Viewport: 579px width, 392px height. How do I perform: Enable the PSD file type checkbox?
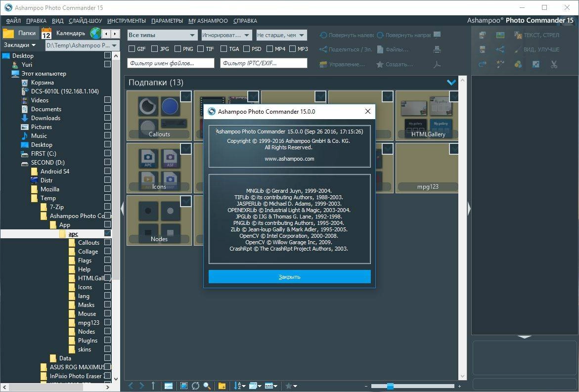click(x=246, y=49)
